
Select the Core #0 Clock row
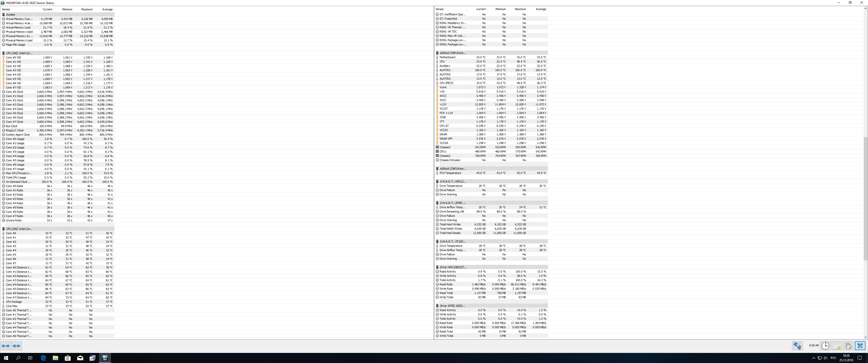click(x=14, y=92)
